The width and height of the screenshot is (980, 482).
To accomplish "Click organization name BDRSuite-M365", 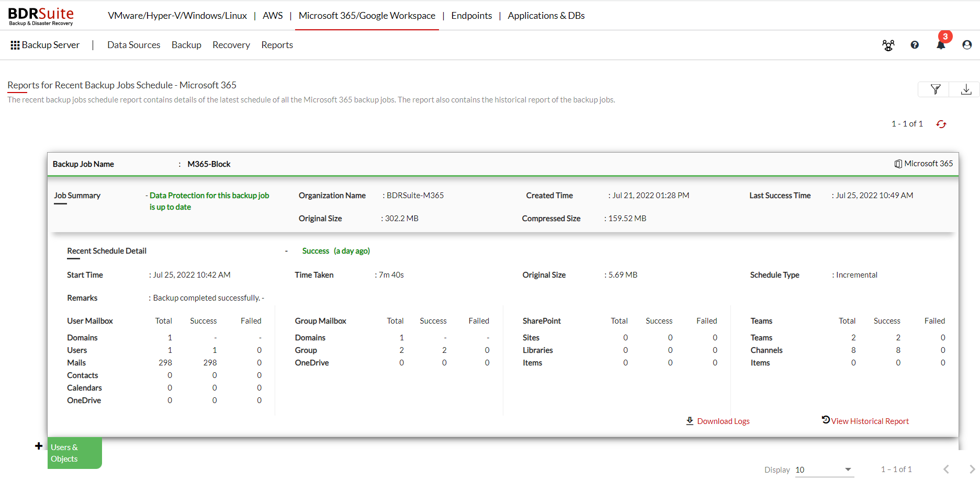I will tap(415, 196).
